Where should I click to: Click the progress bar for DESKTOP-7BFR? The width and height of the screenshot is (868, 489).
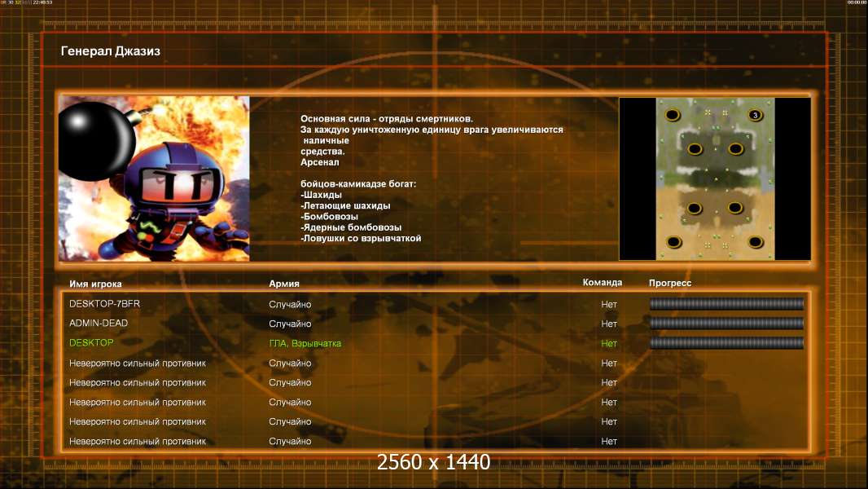pos(726,303)
